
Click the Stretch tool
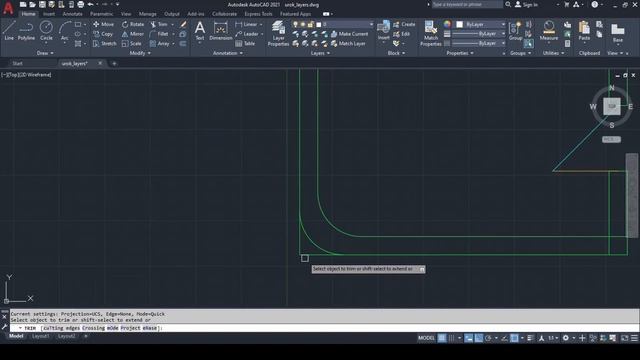click(104, 43)
